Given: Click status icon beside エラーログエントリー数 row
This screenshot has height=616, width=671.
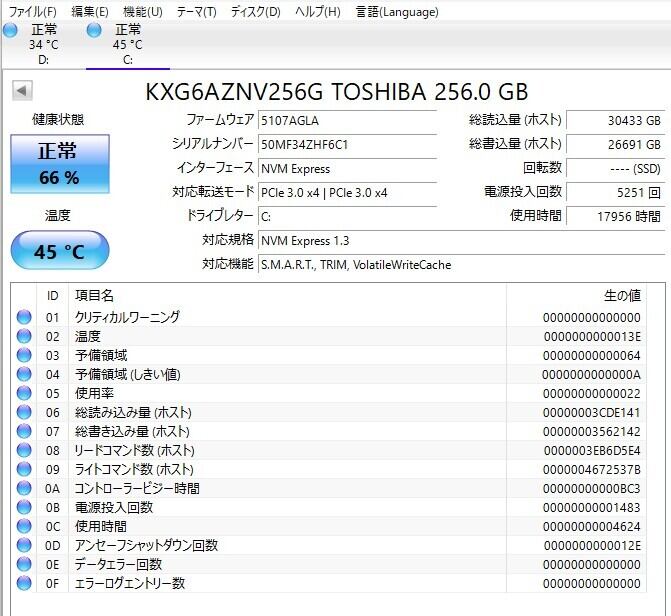Looking at the screenshot, I should point(24,583).
